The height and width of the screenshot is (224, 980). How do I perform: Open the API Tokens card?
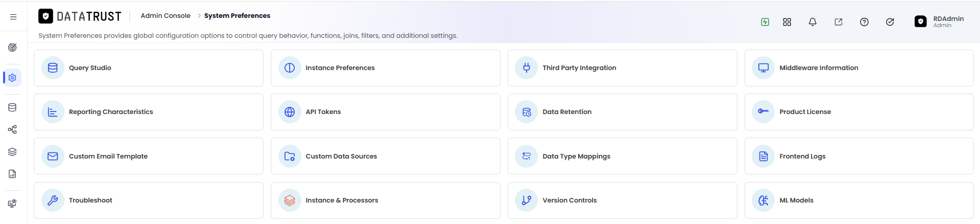click(x=385, y=112)
